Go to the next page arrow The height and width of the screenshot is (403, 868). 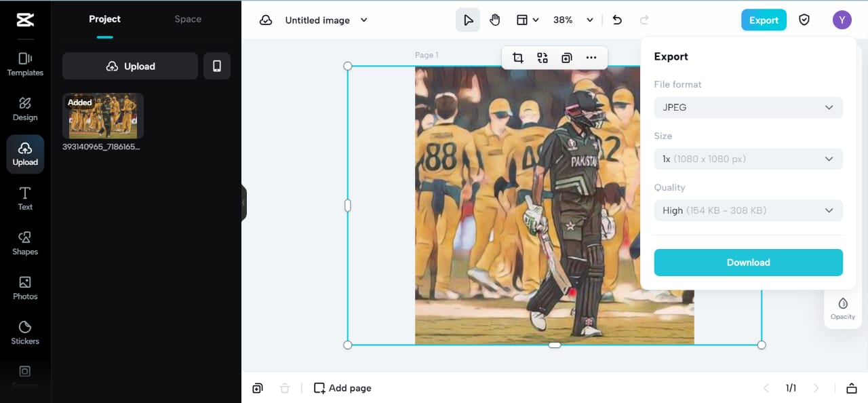[816, 388]
